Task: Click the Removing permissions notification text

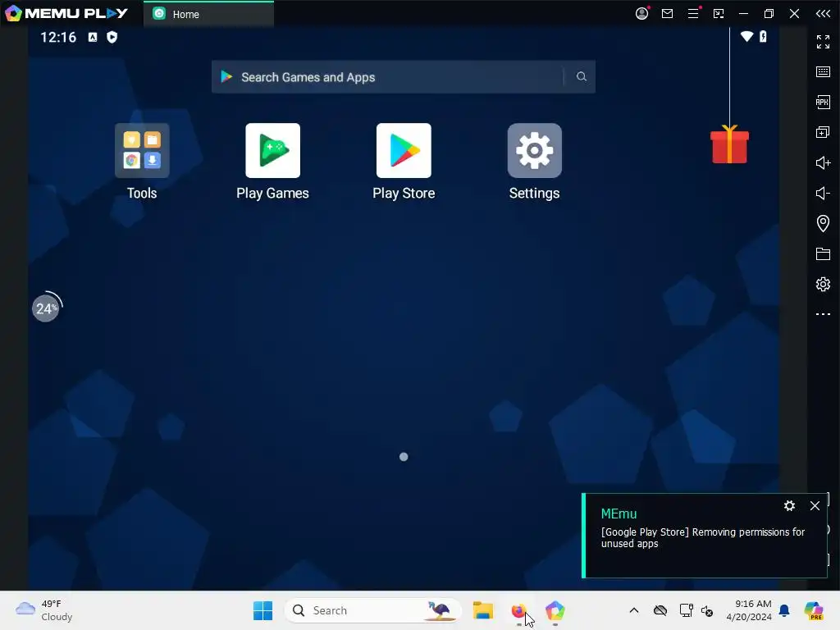Action: tap(702, 537)
